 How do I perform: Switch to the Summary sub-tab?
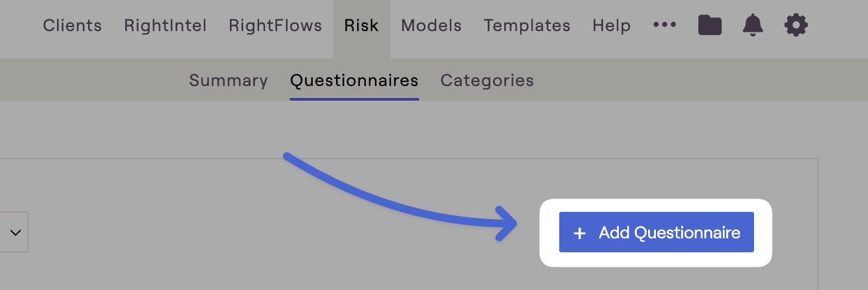[x=229, y=81]
